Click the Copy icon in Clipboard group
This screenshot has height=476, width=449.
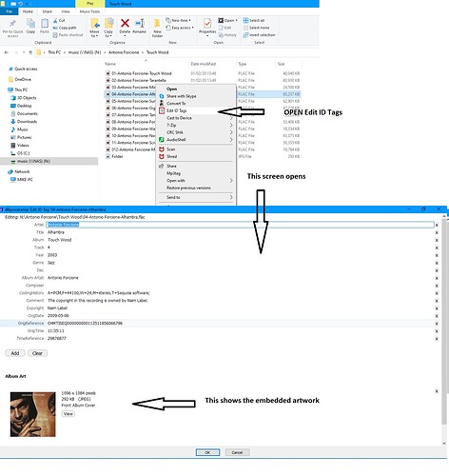[30, 23]
